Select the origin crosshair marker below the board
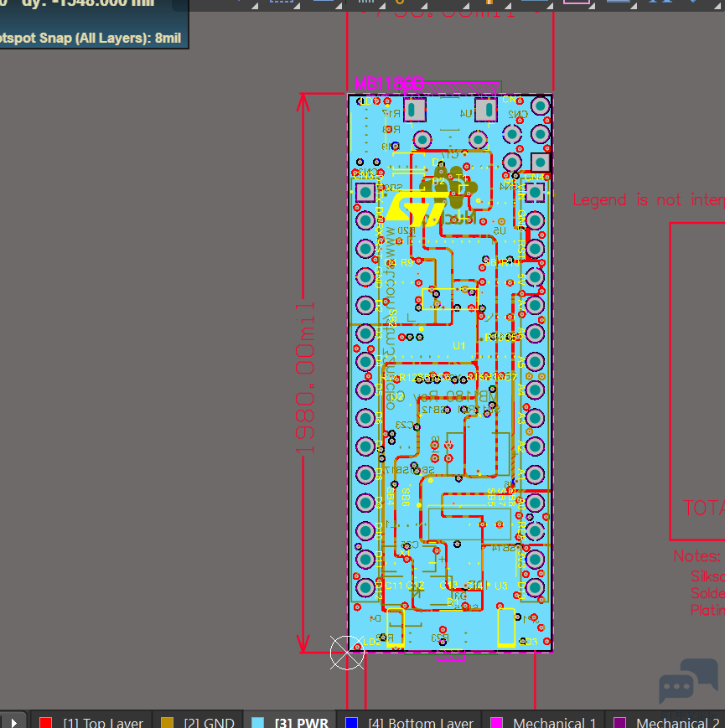Viewport: 725px width, 728px height. click(x=345, y=653)
